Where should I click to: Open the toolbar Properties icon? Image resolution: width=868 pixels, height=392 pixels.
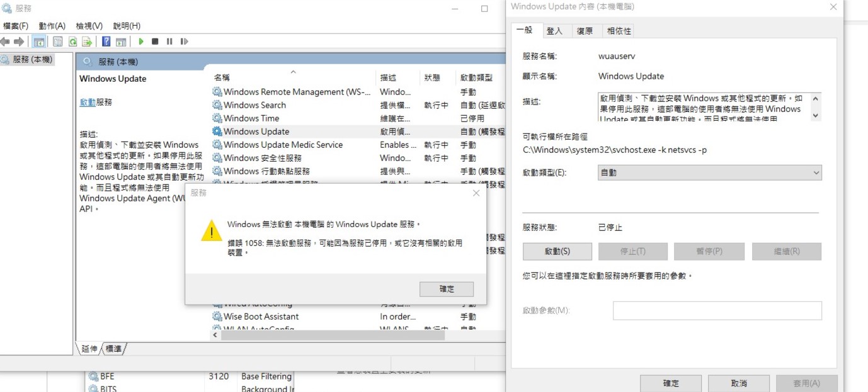click(x=57, y=42)
